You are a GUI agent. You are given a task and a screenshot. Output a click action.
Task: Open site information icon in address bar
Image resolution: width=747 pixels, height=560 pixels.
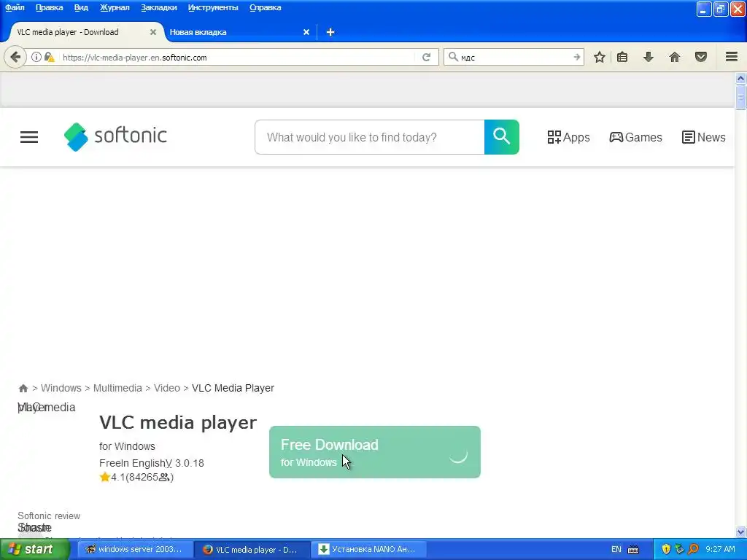36,57
